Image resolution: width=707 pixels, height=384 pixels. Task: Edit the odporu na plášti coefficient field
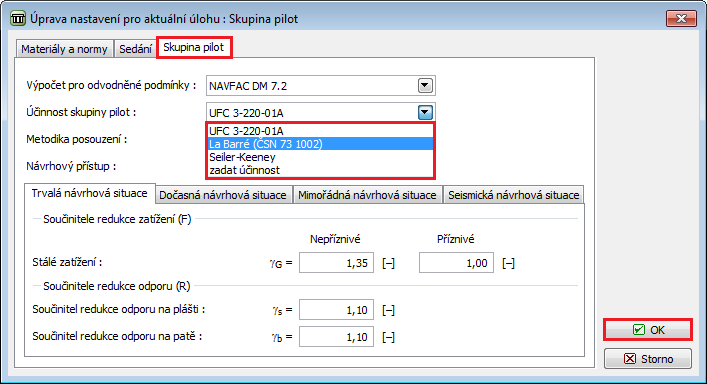coord(336,310)
